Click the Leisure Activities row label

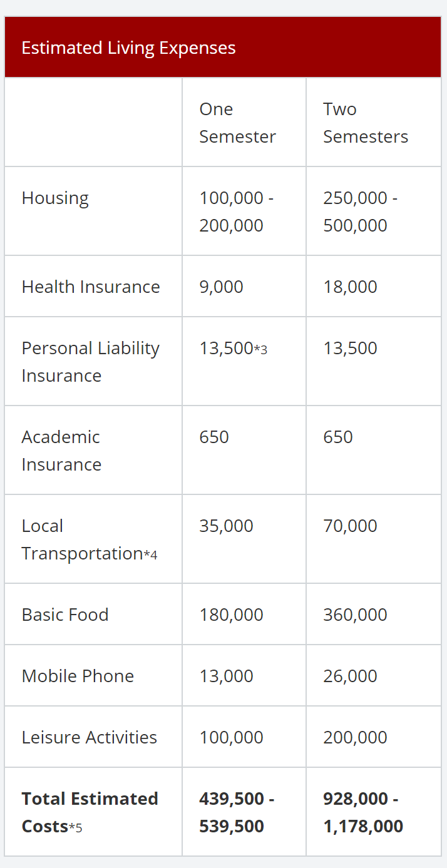(x=90, y=737)
